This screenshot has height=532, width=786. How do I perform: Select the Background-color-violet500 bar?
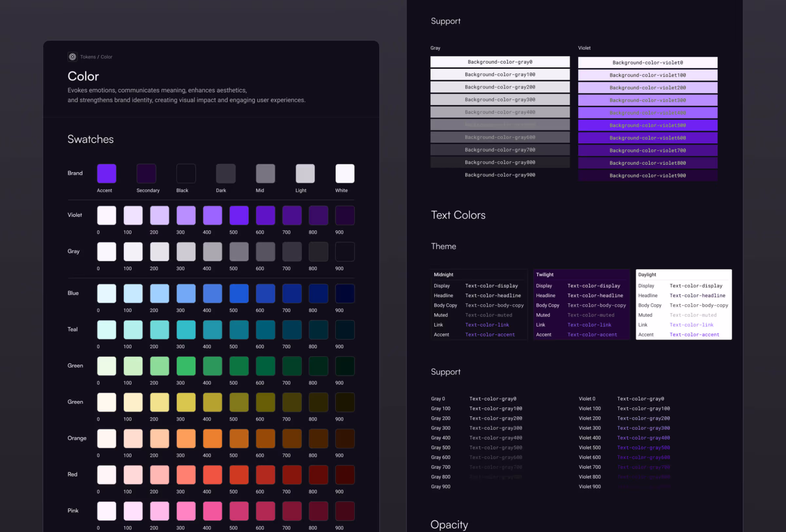click(x=647, y=125)
